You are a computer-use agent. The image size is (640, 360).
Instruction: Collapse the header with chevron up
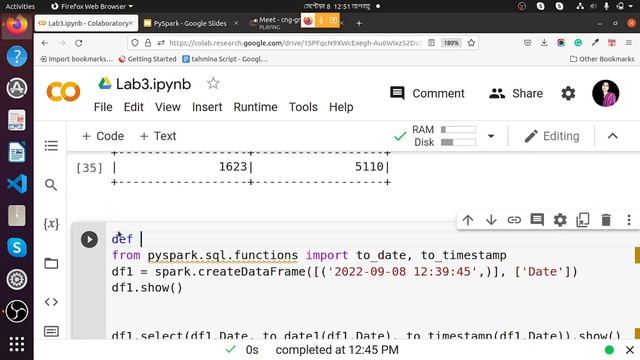[x=613, y=136]
